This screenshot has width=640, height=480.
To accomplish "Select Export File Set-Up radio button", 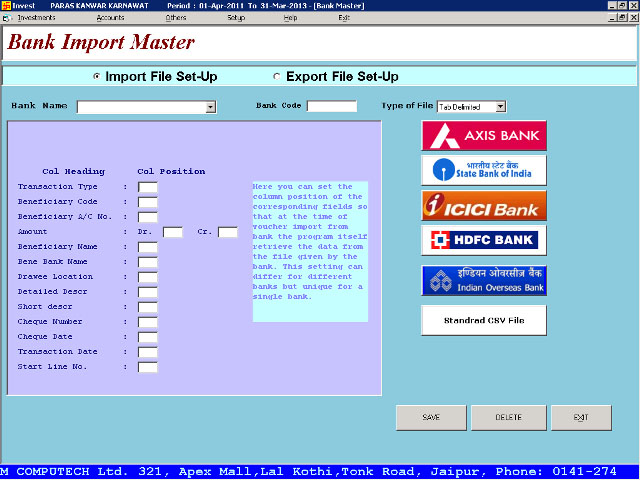I will pyautogui.click(x=277, y=77).
